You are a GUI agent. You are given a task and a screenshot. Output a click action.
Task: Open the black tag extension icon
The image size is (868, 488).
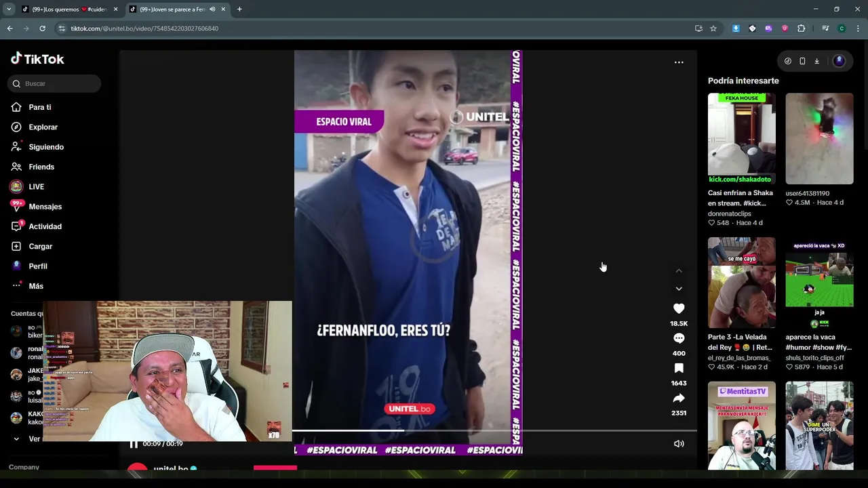pyautogui.click(x=752, y=28)
